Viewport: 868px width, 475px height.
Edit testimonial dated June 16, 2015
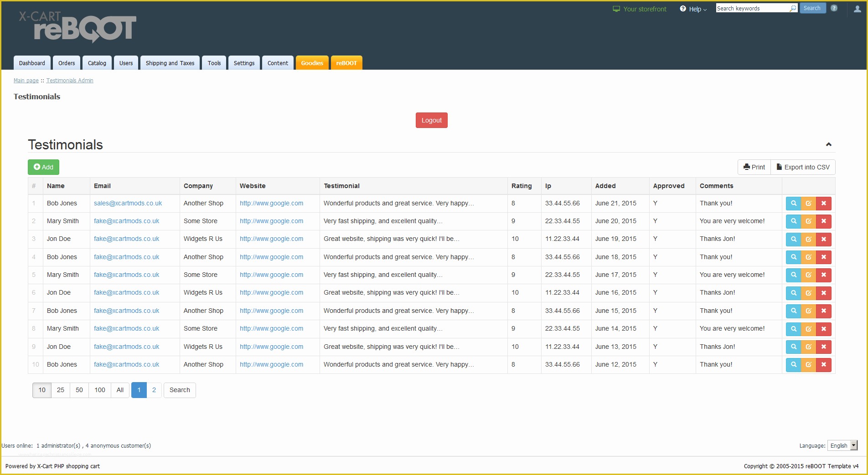(808, 293)
